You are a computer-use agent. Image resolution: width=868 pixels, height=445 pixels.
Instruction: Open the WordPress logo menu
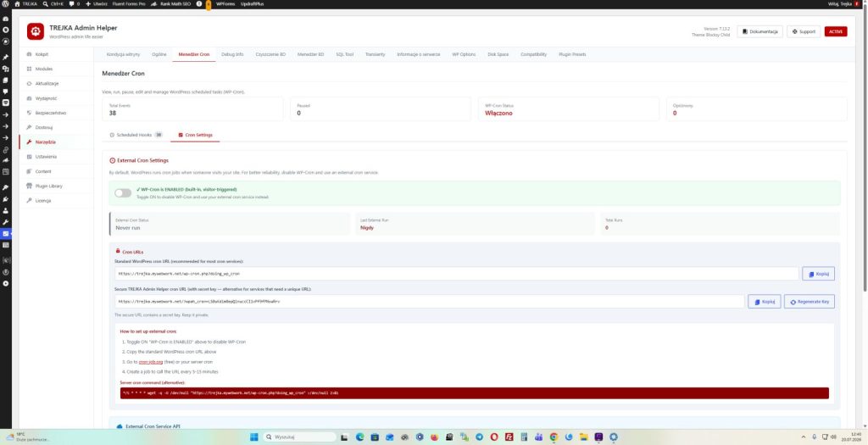[x=6, y=4]
